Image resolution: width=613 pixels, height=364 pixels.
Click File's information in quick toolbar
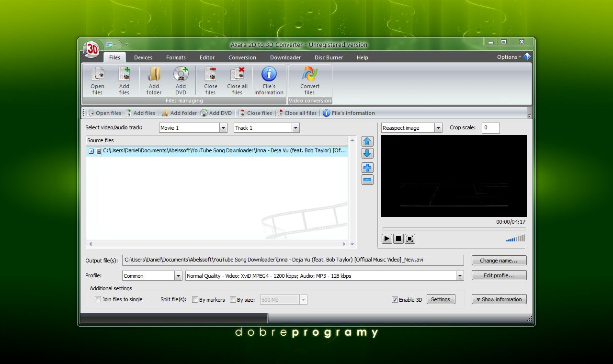click(349, 113)
